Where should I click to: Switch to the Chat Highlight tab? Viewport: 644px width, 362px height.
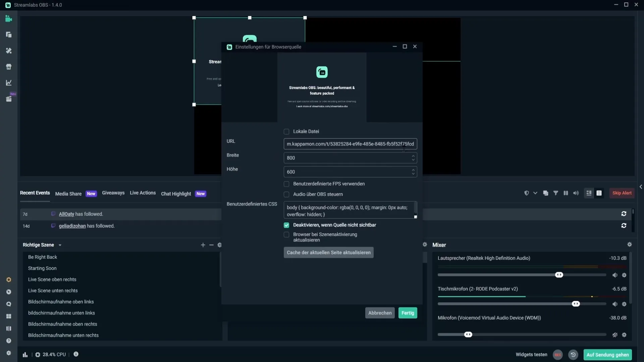point(176,194)
